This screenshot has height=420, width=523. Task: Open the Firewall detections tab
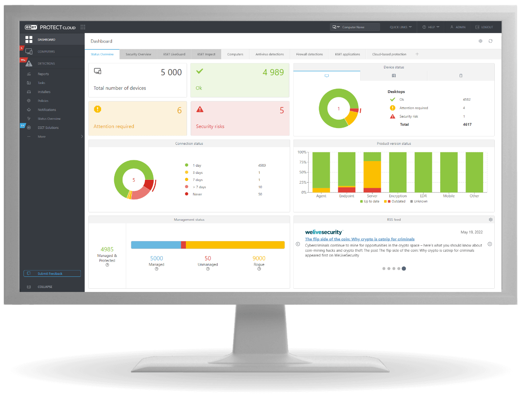pos(310,54)
